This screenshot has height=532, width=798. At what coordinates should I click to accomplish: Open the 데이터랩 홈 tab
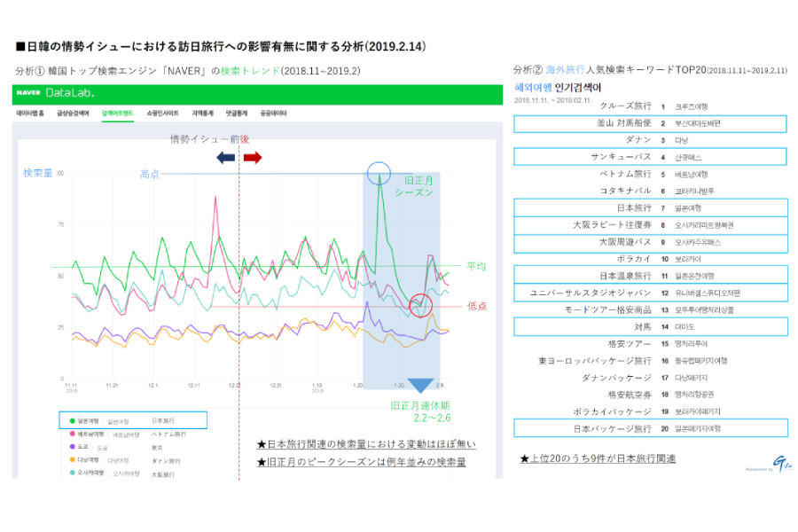point(30,113)
